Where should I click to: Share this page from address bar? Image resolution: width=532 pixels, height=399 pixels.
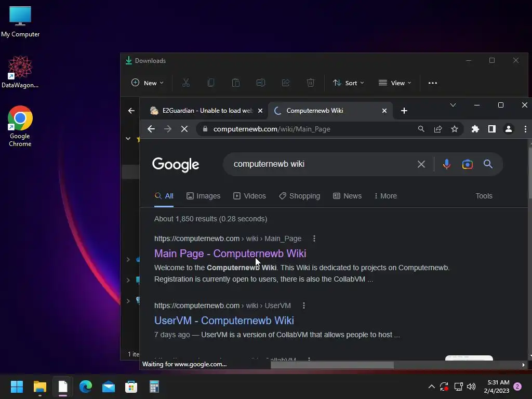pos(437,129)
